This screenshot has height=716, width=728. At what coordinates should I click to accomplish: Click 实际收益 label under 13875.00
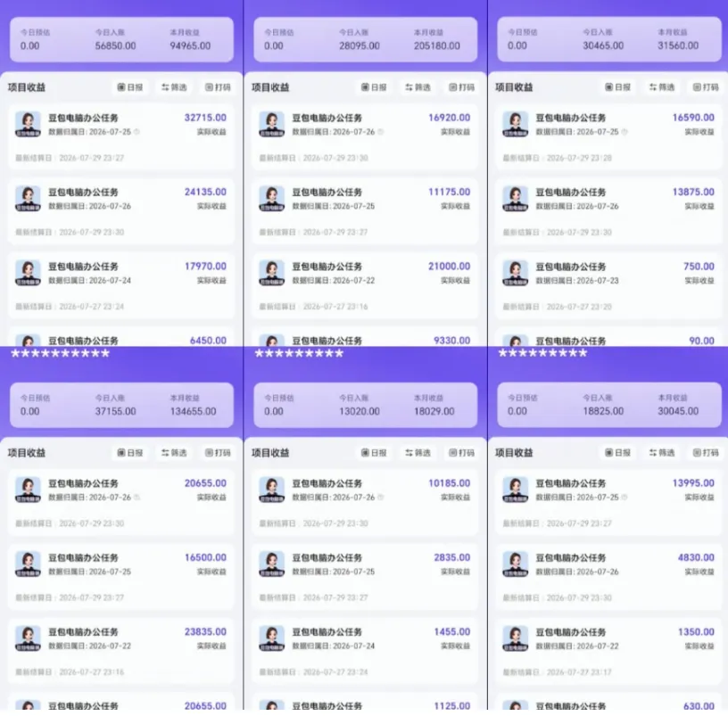point(699,206)
